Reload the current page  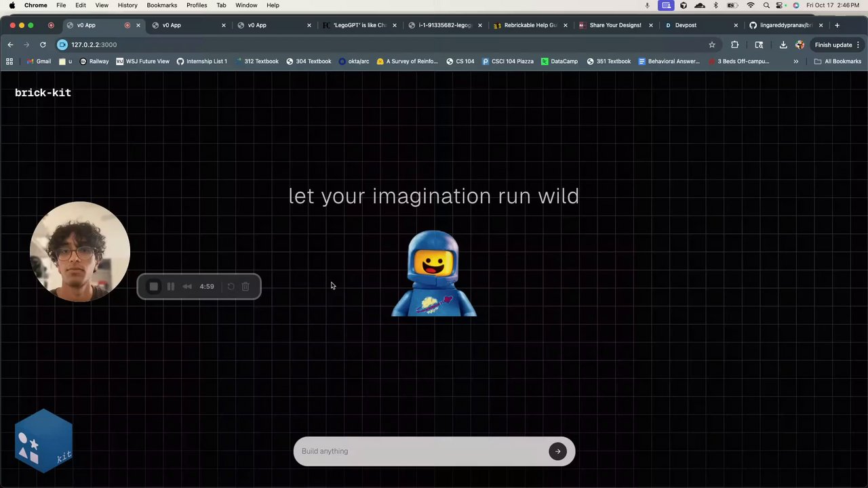pos(43,45)
